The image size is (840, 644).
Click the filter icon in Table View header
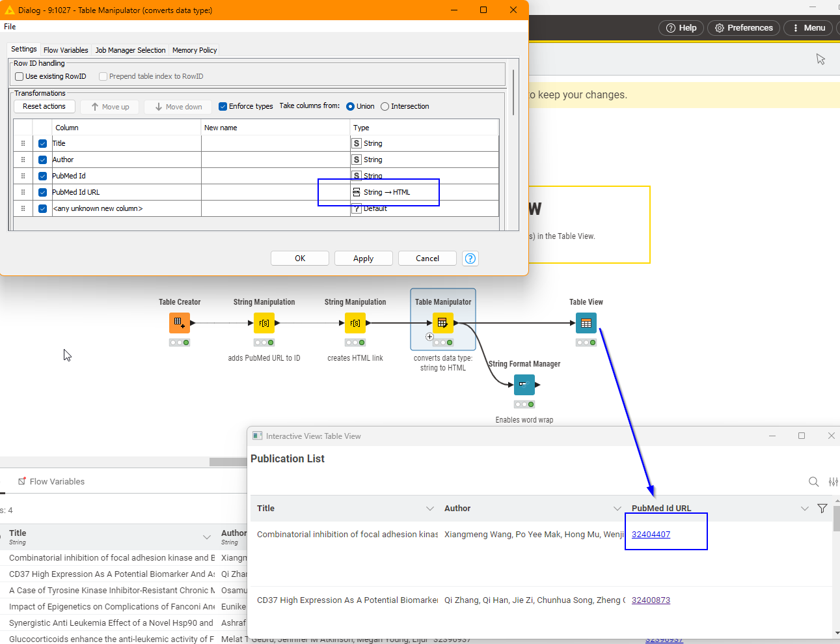click(x=822, y=509)
